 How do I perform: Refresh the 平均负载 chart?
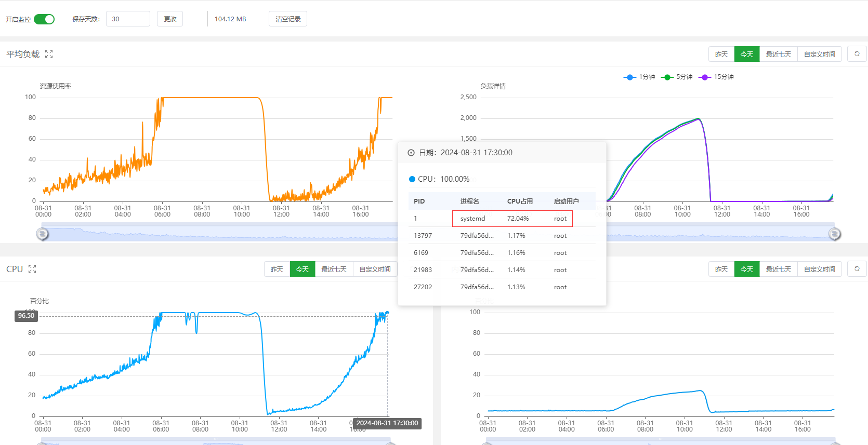tap(857, 54)
